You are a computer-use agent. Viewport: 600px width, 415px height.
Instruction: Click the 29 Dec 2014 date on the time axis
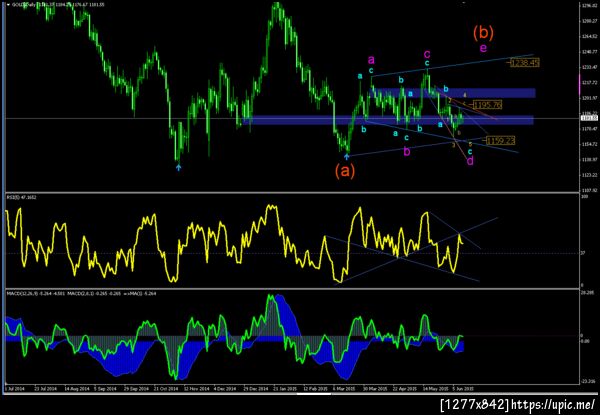point(255,388)
